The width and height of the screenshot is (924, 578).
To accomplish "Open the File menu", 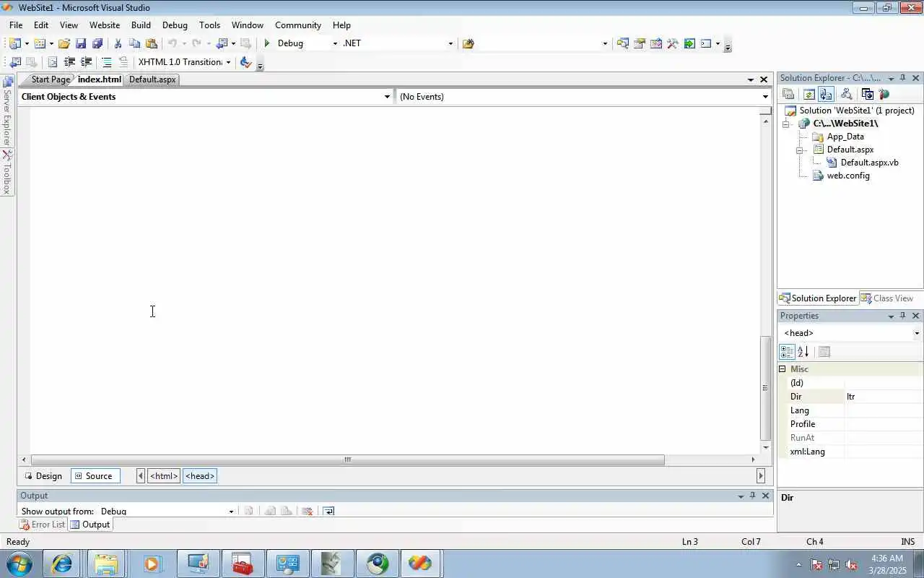I will pyautogui.click(x=16, y=25).
